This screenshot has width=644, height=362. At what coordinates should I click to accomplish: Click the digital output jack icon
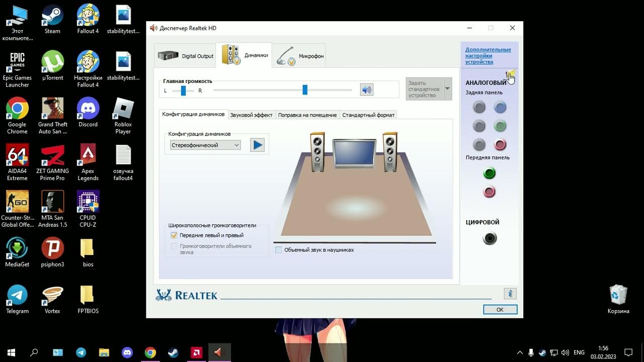tap(490, 238)
